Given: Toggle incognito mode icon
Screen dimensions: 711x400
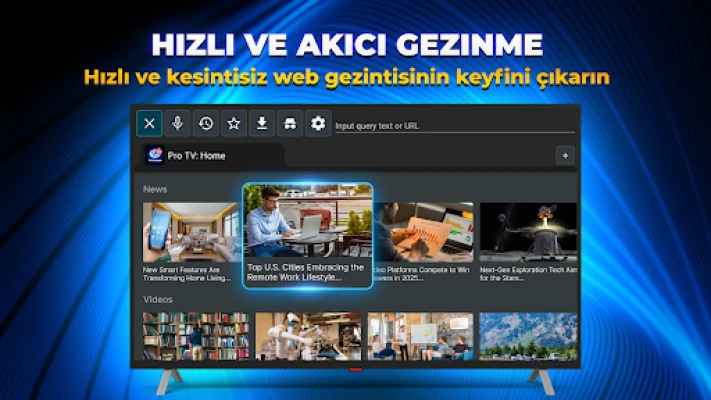Looking at the screenshot, I should (289, 123).
